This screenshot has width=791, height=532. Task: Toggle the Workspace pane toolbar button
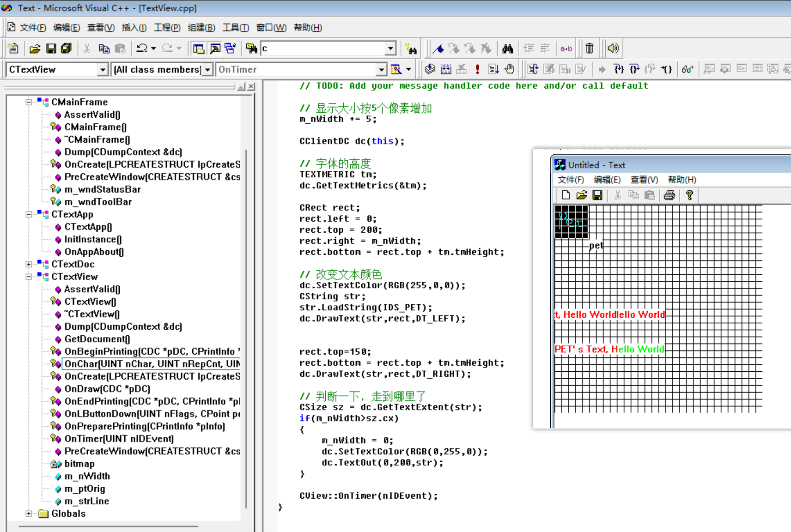199,48
